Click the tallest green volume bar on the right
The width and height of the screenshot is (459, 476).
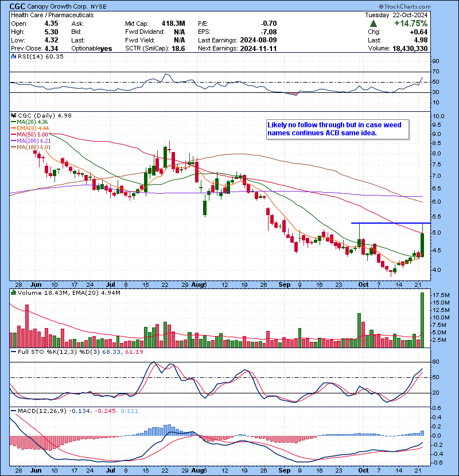pyautogui.click(x=422, y=320)
